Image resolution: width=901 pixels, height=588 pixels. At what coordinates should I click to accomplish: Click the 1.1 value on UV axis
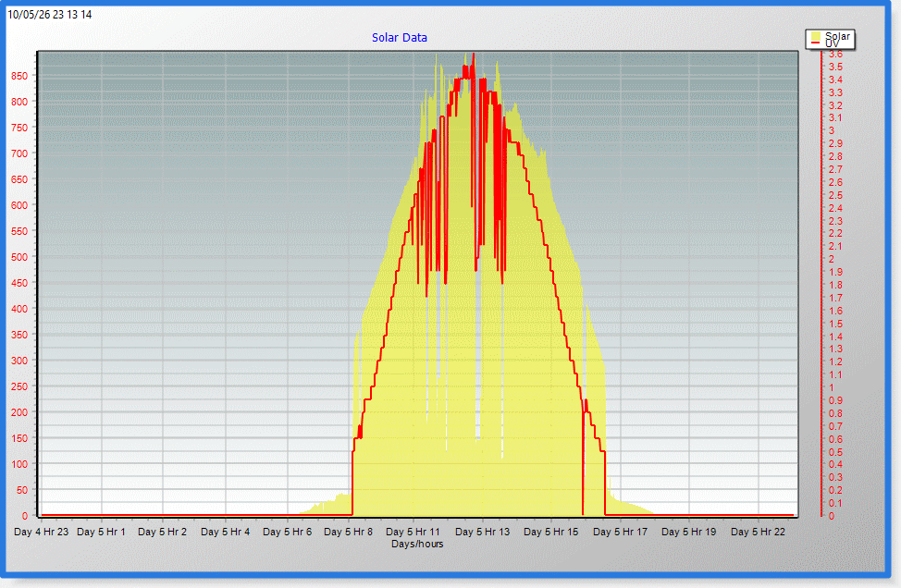pyautogui.click(x=835, y=375)
